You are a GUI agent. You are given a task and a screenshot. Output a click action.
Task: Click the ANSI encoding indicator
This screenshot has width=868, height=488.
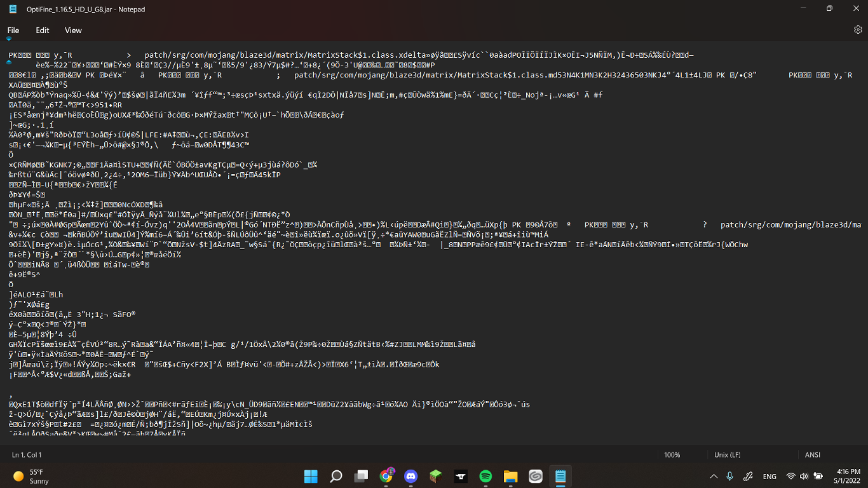(813, 454)
